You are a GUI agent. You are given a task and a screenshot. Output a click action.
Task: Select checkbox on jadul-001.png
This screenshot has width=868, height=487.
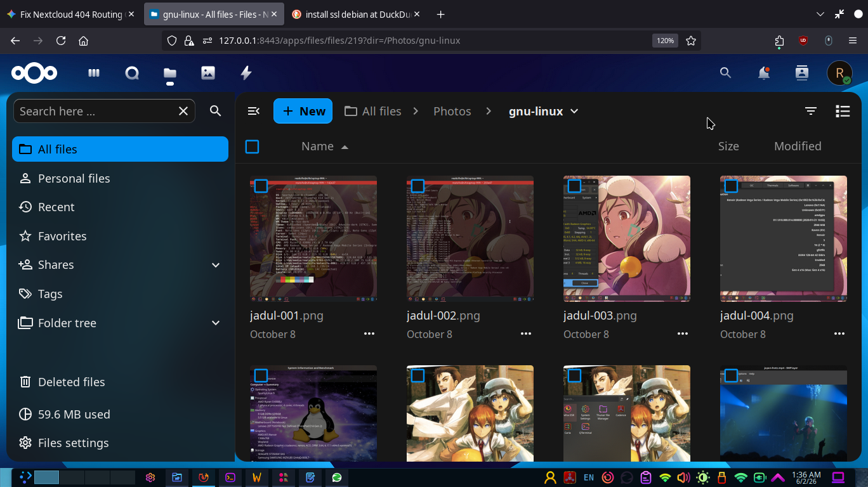[261, 186]
